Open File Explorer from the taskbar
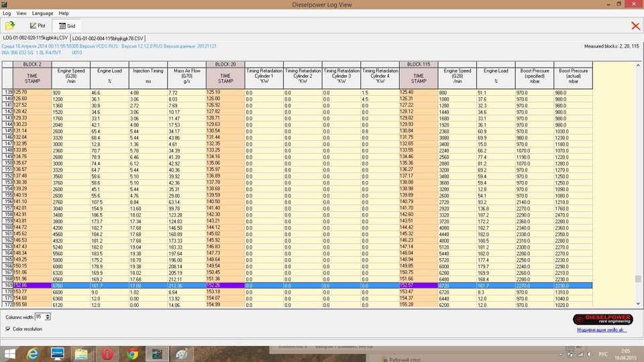 click(82, 353)
